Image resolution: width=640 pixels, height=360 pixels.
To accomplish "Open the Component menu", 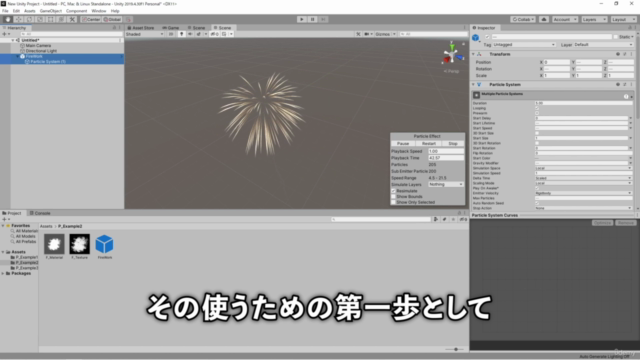I will 76,11.
